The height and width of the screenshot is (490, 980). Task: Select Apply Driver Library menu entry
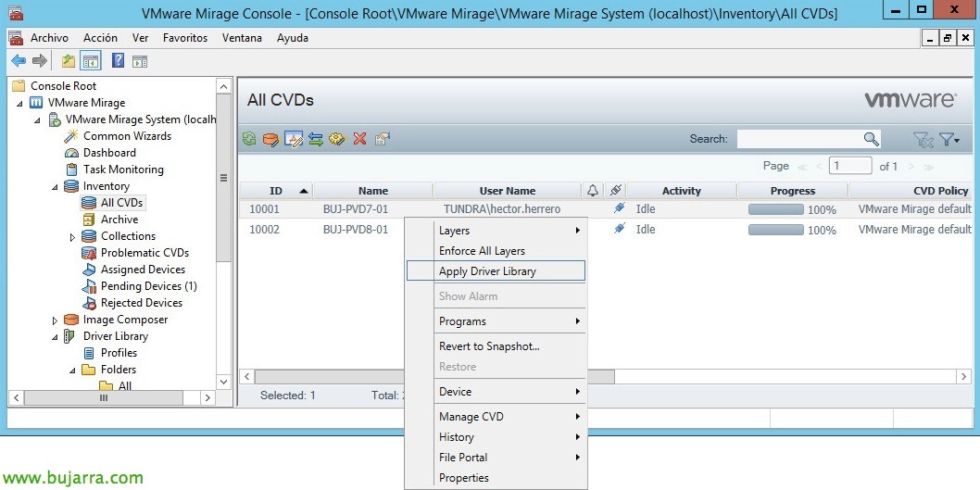point(496,271)
